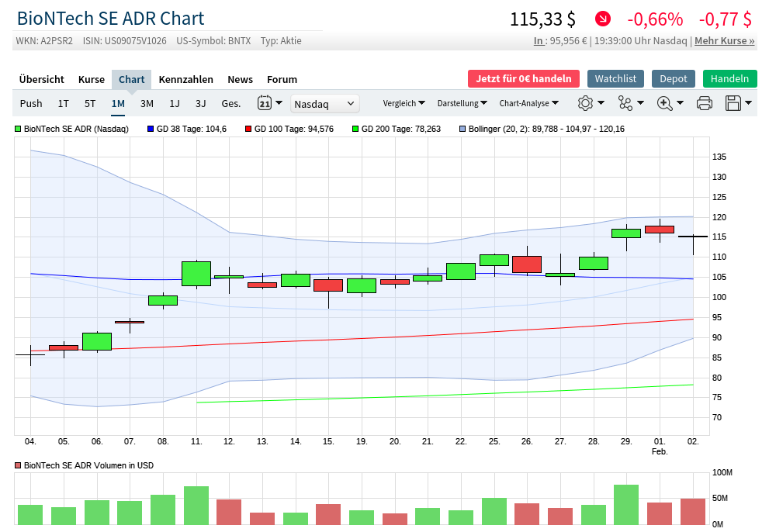
Task: Open the News tab
Action: (240, 79)
